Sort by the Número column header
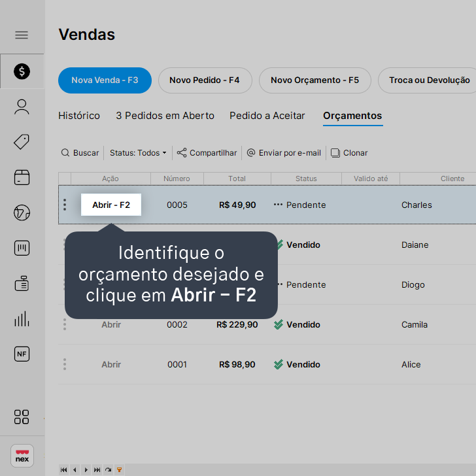The height and width of the screenshot is (476, 476). tap(177, 178)
